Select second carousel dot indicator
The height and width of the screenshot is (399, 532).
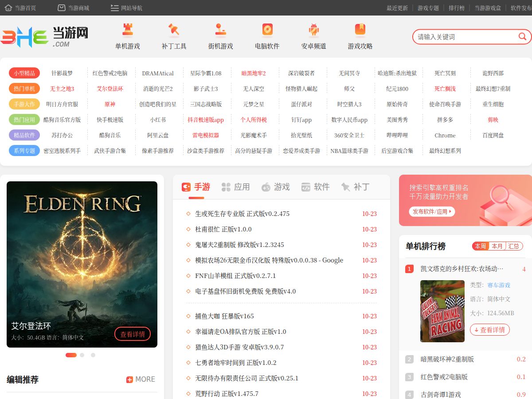[x=82, y=355]
